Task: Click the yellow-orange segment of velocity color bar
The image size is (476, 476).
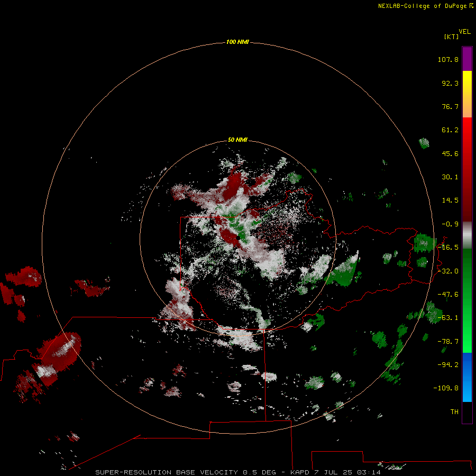Action: point(467,94)
